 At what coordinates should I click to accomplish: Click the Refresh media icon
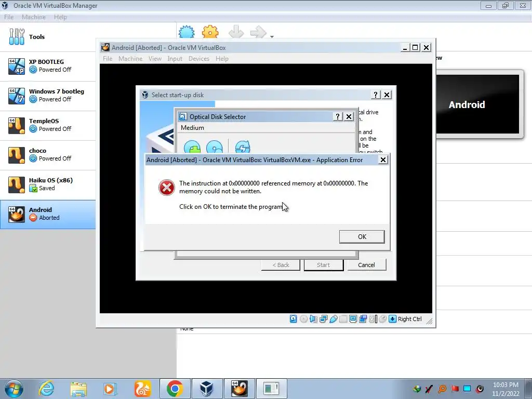click(x=243, y=147)
